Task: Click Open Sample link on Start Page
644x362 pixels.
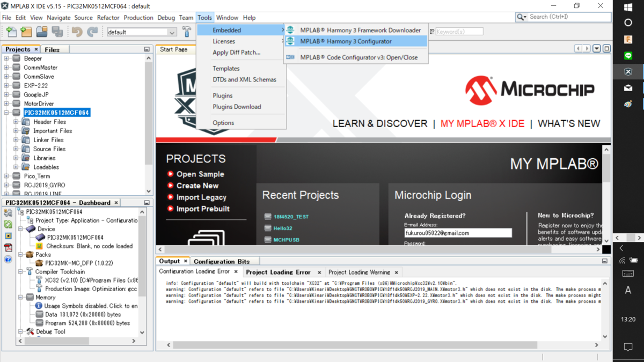Action: click(x=200, y=174)
